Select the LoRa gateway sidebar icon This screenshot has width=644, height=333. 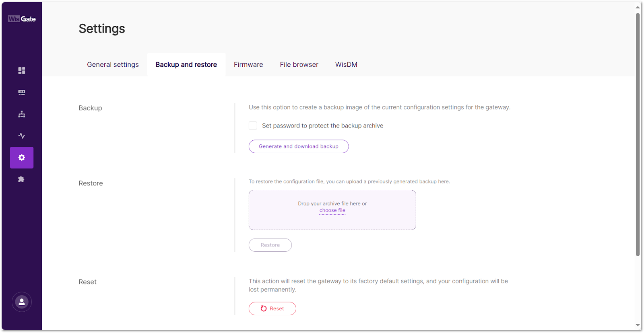(21, 92)
